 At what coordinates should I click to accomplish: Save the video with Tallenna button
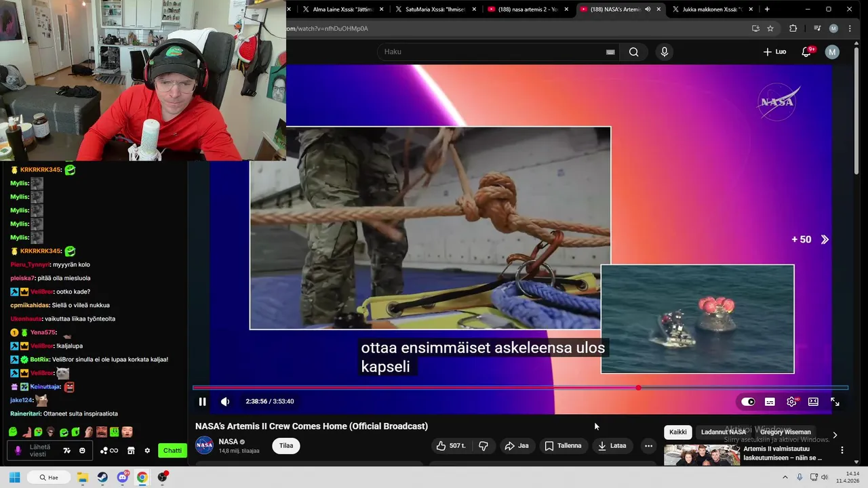click(564, 445)
